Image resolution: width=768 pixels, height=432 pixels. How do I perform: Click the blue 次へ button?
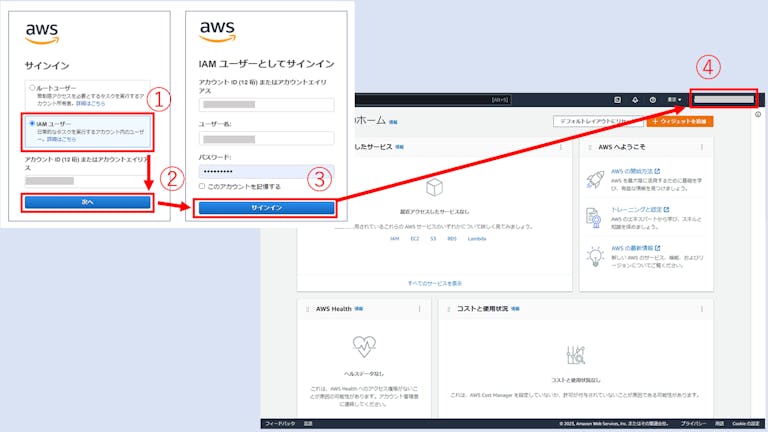point(88,202)
